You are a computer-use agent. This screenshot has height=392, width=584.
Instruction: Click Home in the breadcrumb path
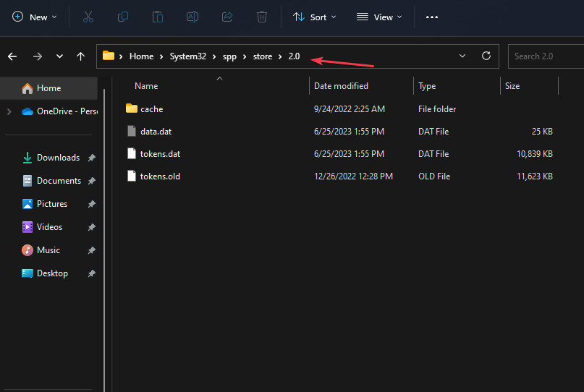click(x=141, y=56)
